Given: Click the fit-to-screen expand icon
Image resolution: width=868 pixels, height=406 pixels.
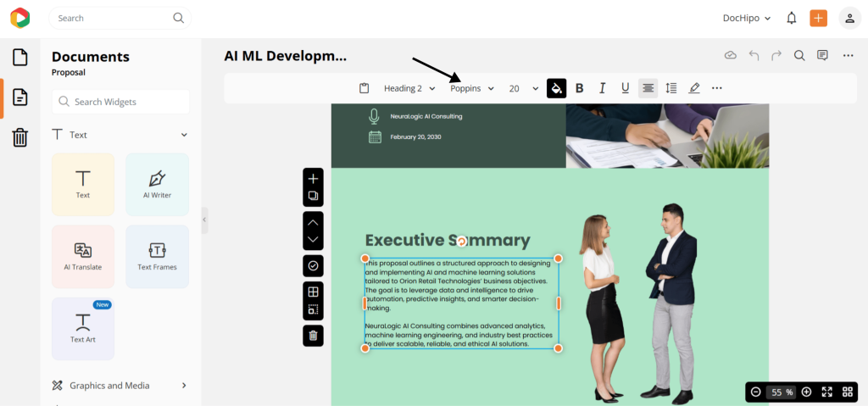Looking at the screenshot, I should click(827, 392).
